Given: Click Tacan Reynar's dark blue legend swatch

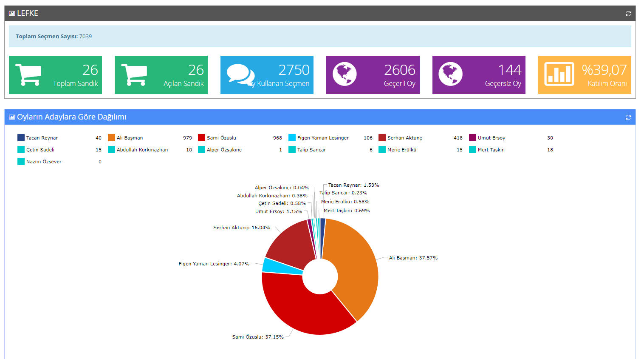Looking at the screenshot, I should (x=21, y=138).
